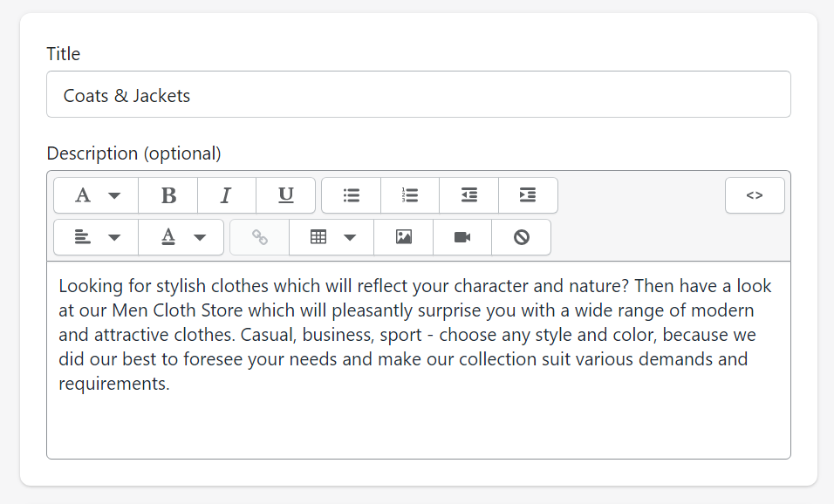Increase indent with indent button
The width and height of the screenshot is (834, 504).
point(528,195)
